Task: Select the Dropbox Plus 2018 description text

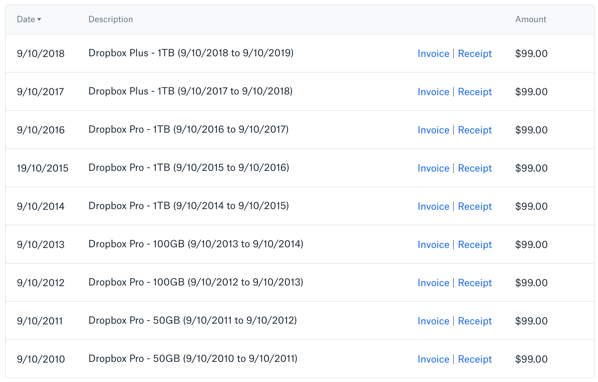Action: coord(191,53)
